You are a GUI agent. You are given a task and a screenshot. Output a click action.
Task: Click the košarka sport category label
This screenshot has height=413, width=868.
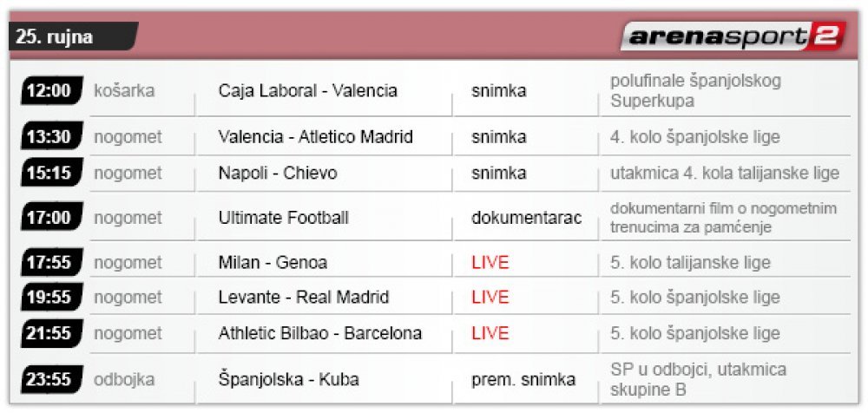click(124, 90)
